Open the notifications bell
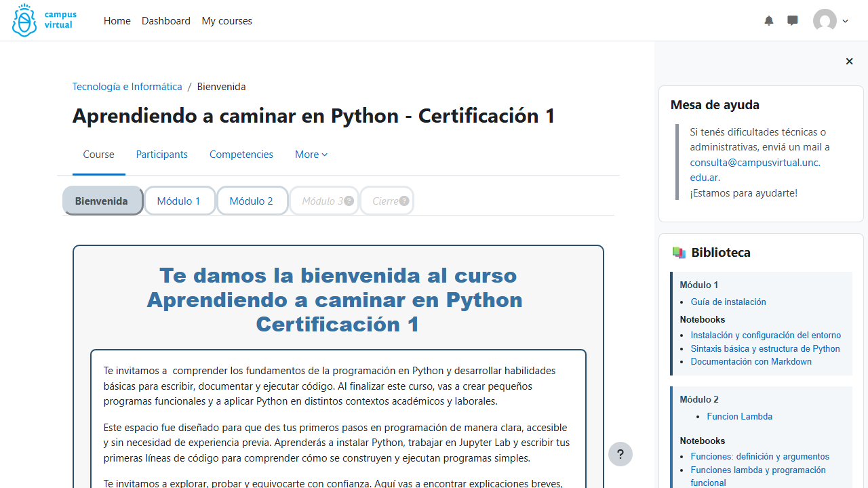The height and width of the screenshot is (488, 868). pos(768,21)
